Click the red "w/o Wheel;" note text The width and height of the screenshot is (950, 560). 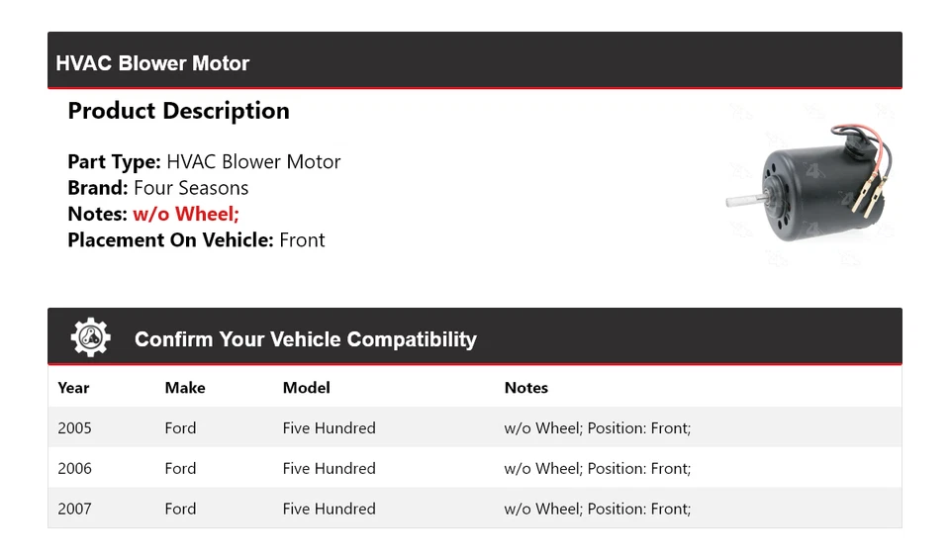(x=186, y=214)
